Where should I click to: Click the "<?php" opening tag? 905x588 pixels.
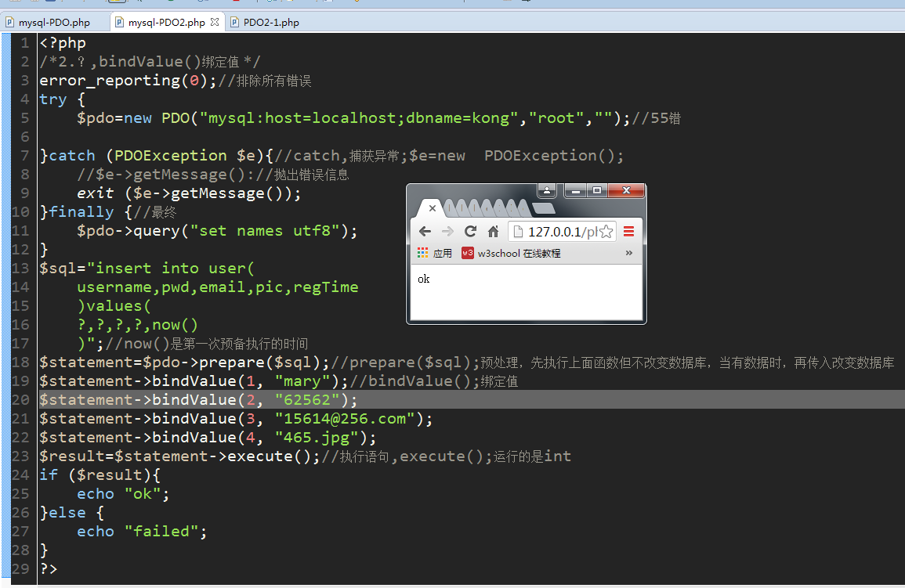(x=63, y=43)
